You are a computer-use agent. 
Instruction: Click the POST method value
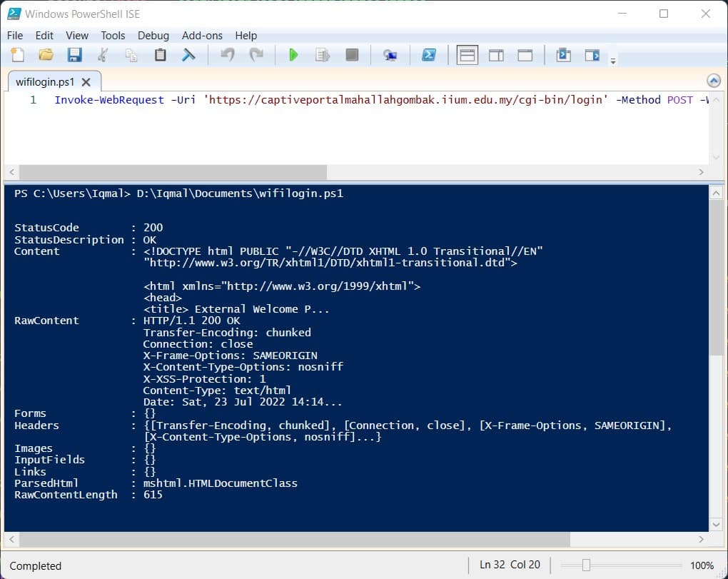[x=679, y=100]
